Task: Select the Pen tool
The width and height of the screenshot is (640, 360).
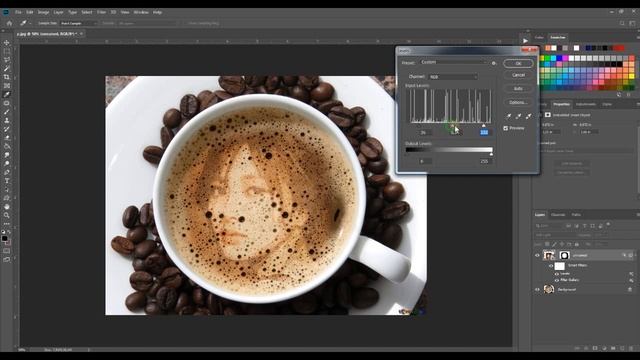Action: pyautogui.click(x=7, y=172)
